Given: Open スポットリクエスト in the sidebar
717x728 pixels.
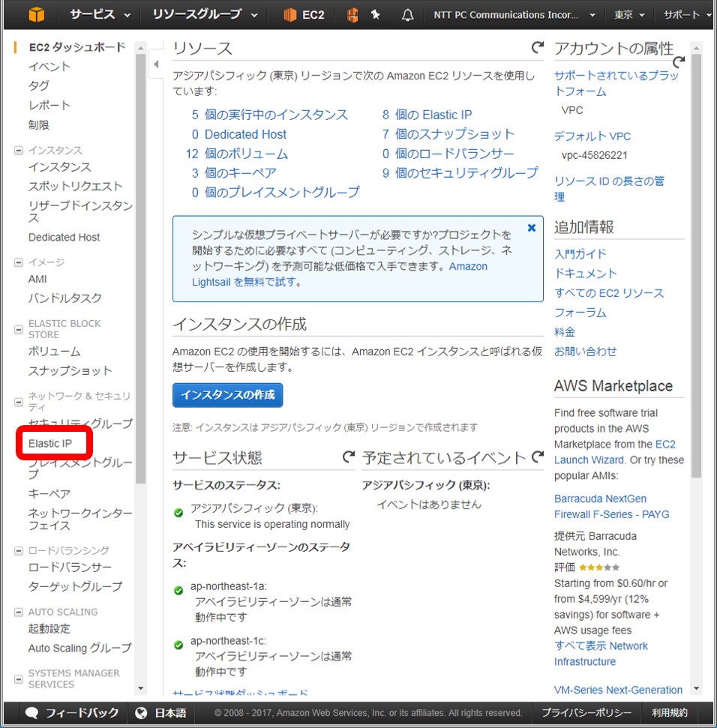Looking at the screenshot, I should click(75, 186).
